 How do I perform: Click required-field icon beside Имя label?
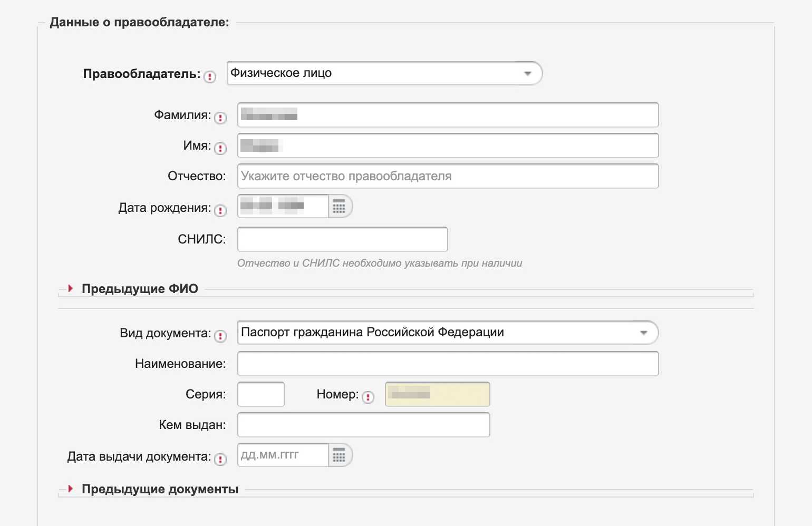(x=220, y=149)
